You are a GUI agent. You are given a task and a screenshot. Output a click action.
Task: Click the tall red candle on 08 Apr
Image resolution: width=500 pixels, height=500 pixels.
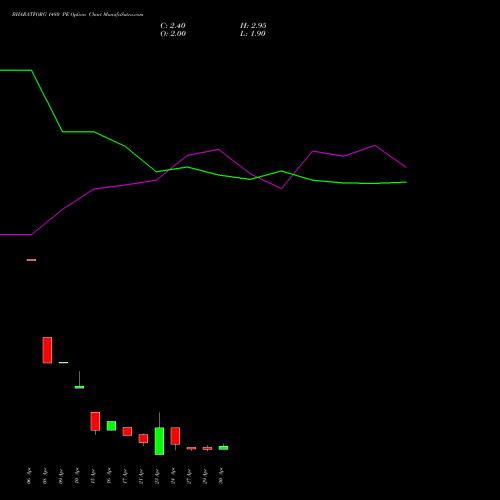[x=47, y=350]
